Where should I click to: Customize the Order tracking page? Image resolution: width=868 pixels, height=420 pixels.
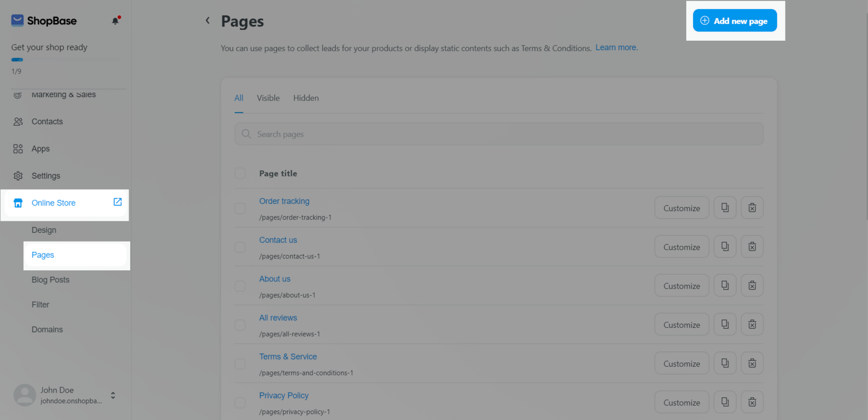682,208
